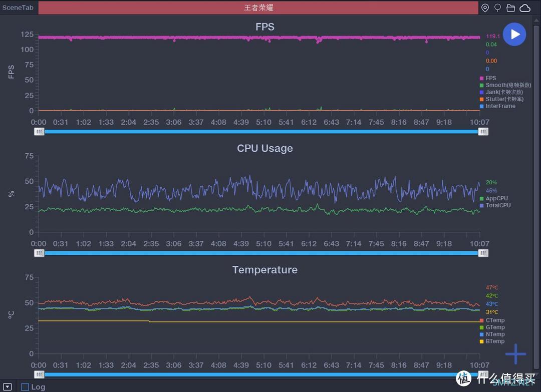
Task: Click the cloud upload icon
Action: [x=525, y=8]
